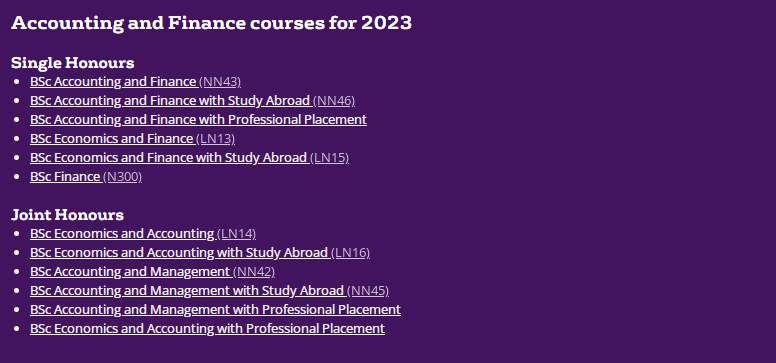View the BSc Accounting and Management course
Image resolution: width=776 pixels, height=363 pixels.
[x=130, y=272]
